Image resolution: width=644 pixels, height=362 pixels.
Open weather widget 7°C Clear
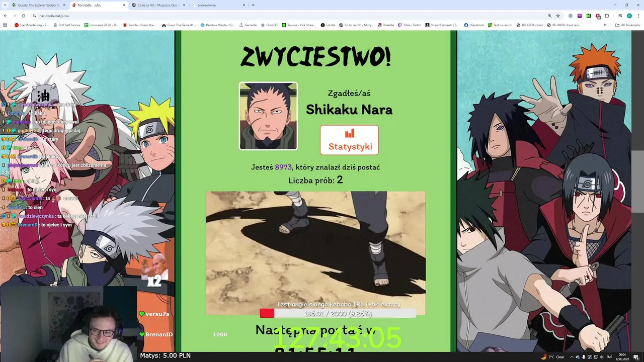pyautogui.click(x=552, y=357)
